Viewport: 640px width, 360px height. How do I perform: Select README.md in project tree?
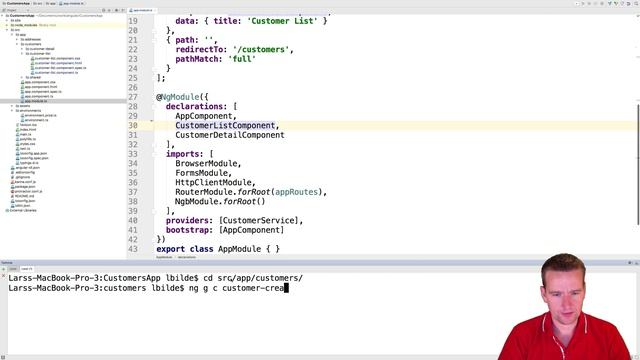[x=23, y=196]
